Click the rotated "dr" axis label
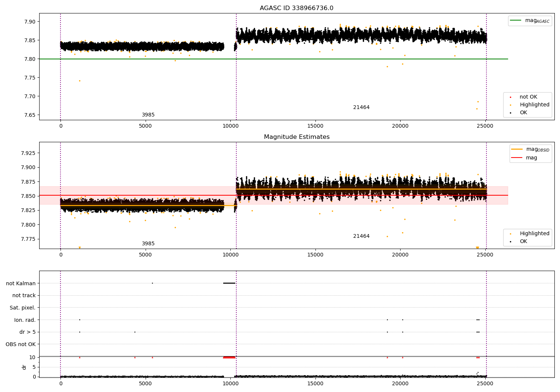560x392 pixels. 24,367
